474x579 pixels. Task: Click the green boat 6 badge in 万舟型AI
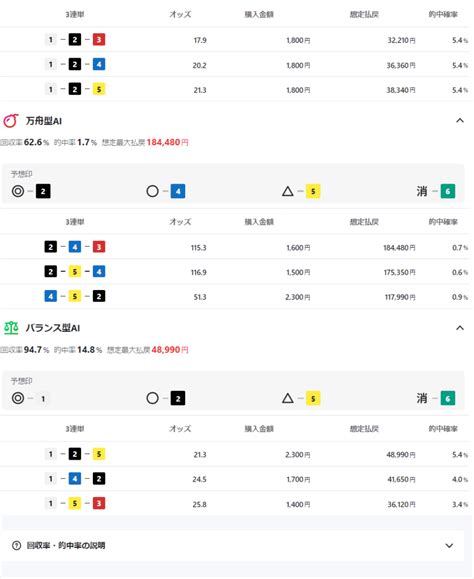click(447, 191)
